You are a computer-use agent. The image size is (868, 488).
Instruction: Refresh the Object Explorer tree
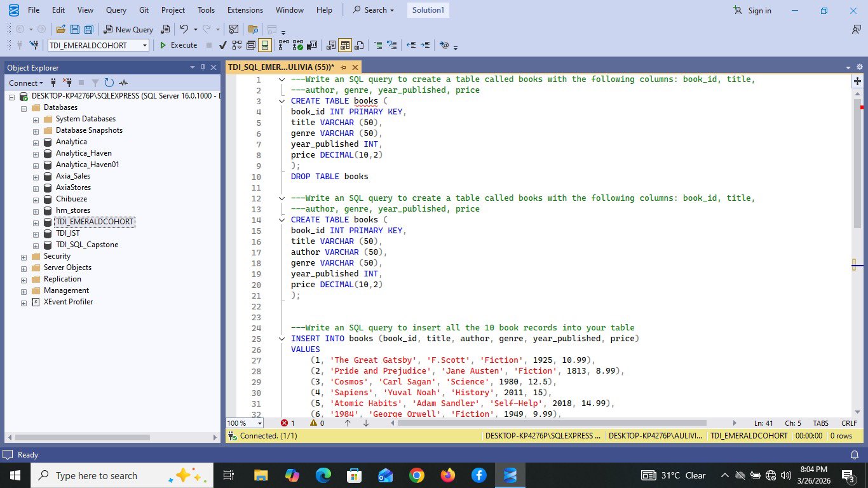tap(109, 83)
